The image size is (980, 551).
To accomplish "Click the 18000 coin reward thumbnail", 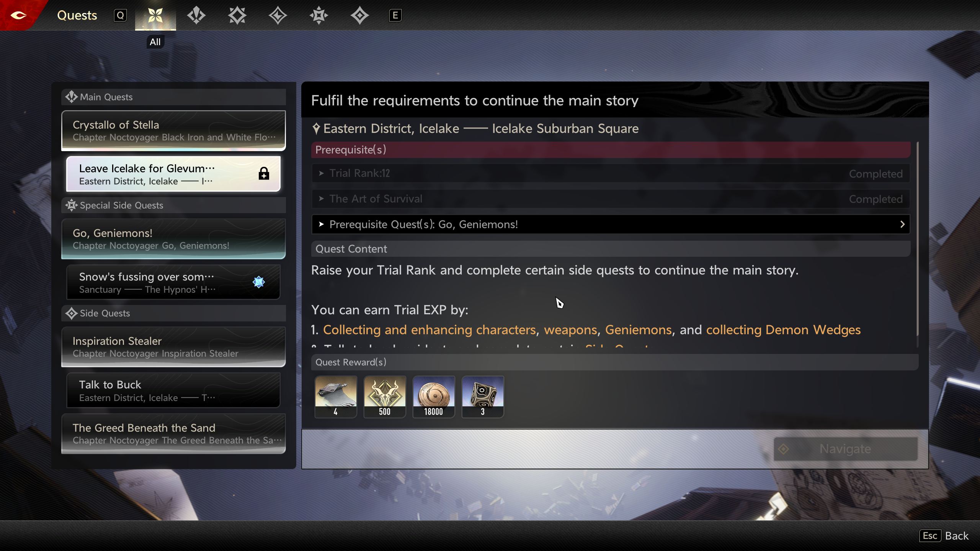I will [x=434, y=396].
